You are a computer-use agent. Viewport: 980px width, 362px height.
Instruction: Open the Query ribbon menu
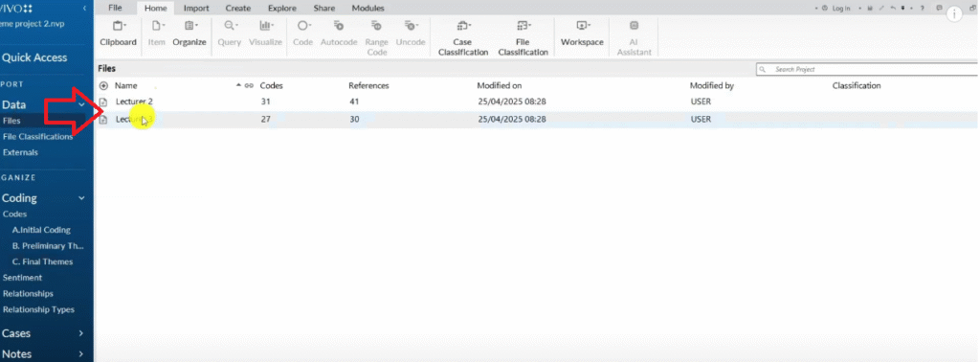pyautogui.click(x=230, y=34)
